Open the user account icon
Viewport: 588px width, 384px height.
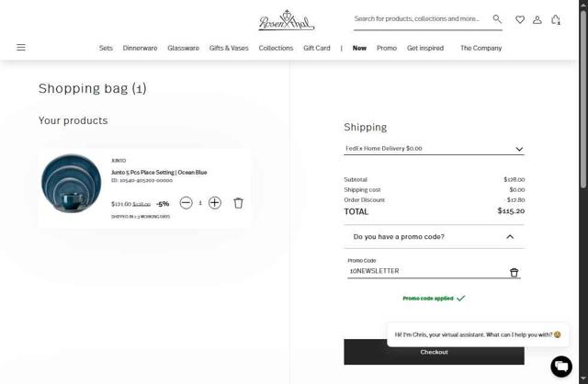(537, 19)
